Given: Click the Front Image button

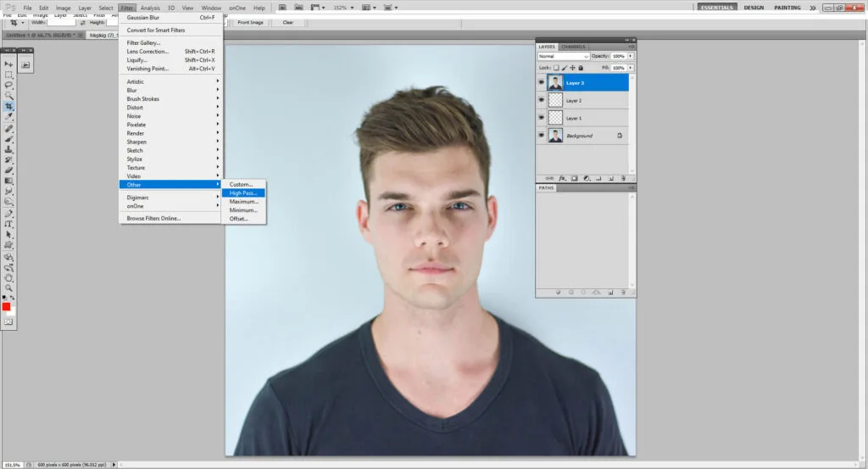Looking at the screenshot, I should [250, 22].
